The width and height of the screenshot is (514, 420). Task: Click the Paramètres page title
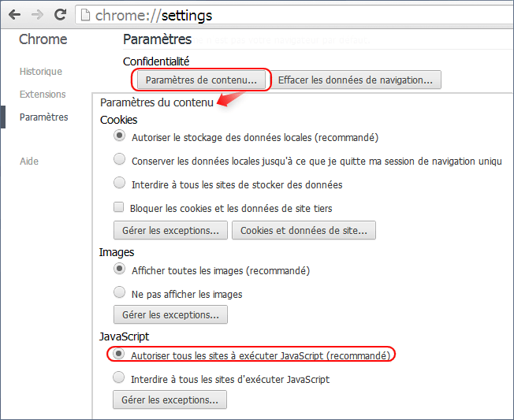158,39
